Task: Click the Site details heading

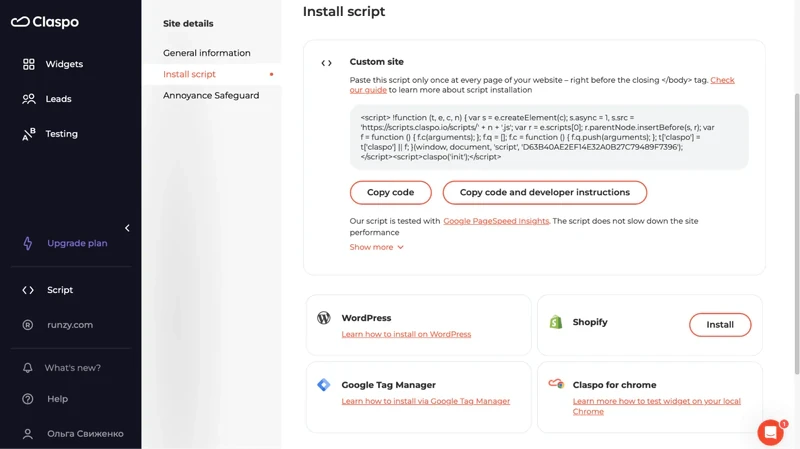Action: coord(188,23)
